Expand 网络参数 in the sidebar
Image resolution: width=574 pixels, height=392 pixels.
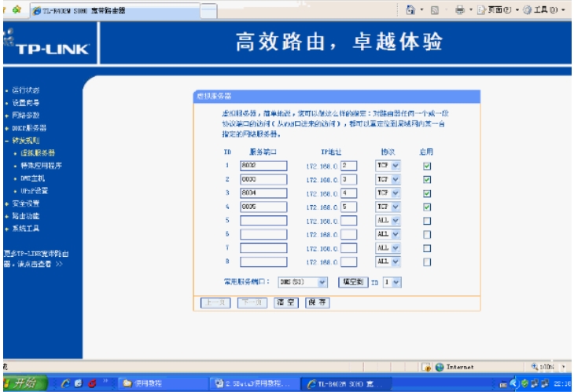(26, 115)
